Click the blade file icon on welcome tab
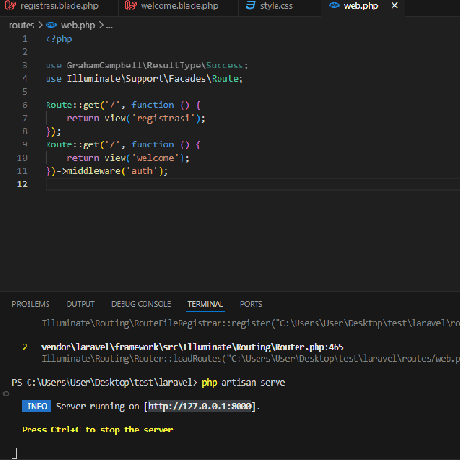Screen dimensions: 460x460 [x=130, y=6]
